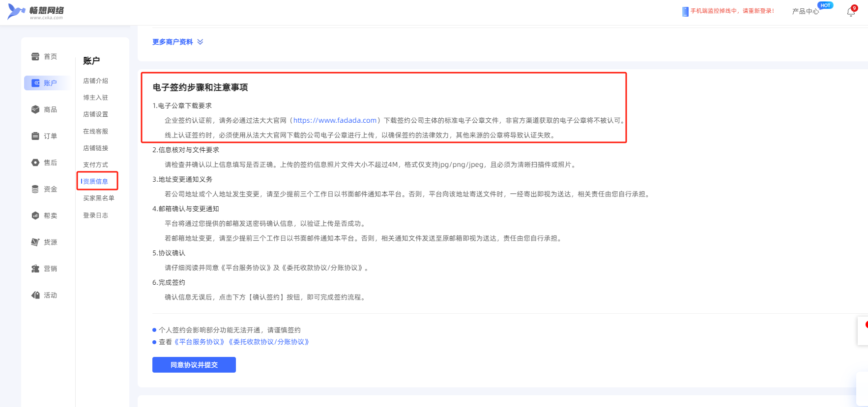Open the 活动 navigation item
Screen dimensions: 868x407
click(x=50, y=295)
